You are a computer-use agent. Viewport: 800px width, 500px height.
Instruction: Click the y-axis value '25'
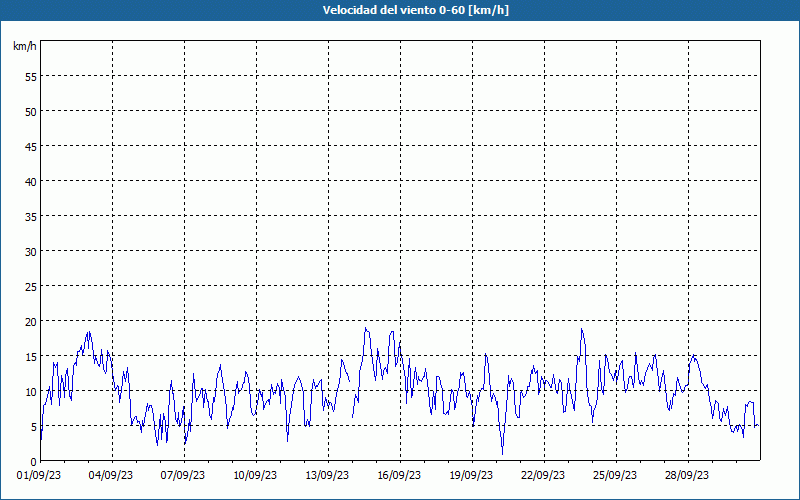(31, 287)
